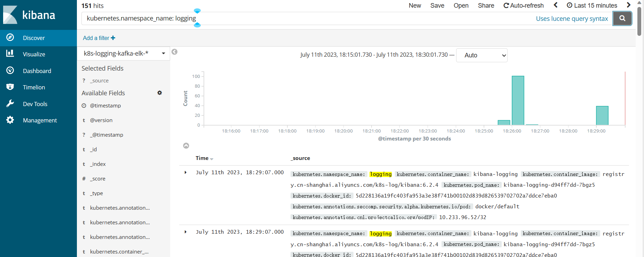Focus the lucene query input field
Screen dimensions: 644x257
point(306,18)
